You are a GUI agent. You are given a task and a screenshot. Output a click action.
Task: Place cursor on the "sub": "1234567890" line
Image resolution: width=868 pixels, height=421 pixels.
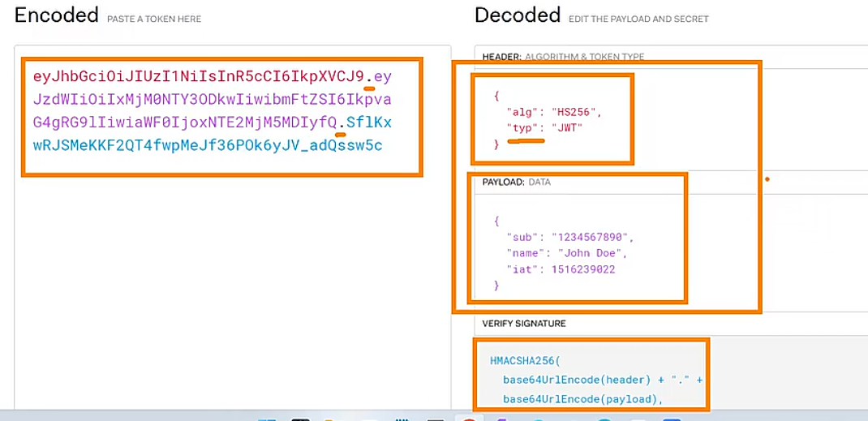[568, 237]
